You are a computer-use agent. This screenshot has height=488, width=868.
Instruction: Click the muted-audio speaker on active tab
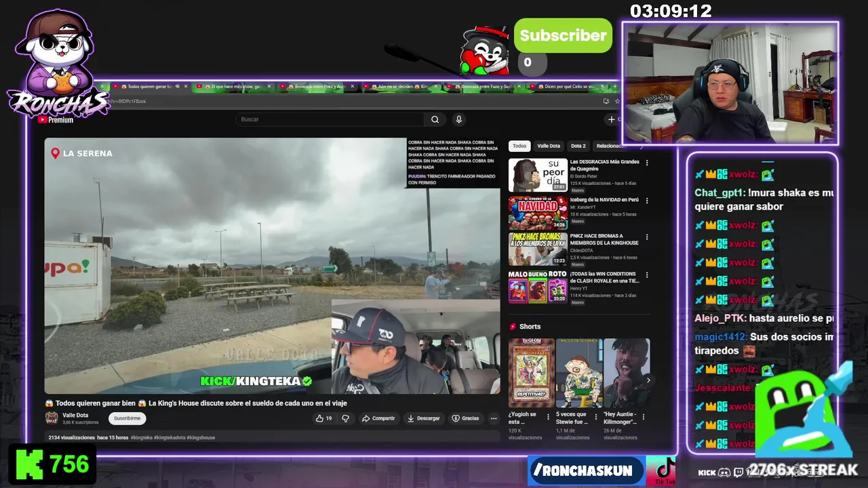tap(179, 87)
